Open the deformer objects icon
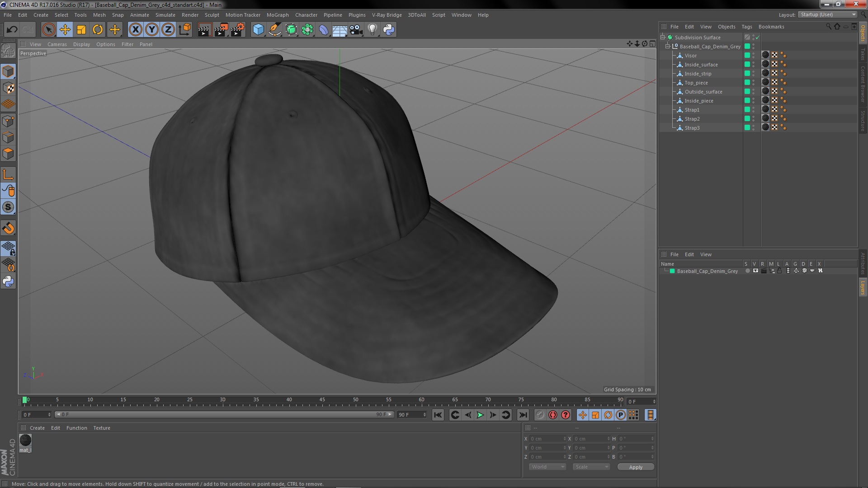868x488 pixels. [x=324, y=30]
